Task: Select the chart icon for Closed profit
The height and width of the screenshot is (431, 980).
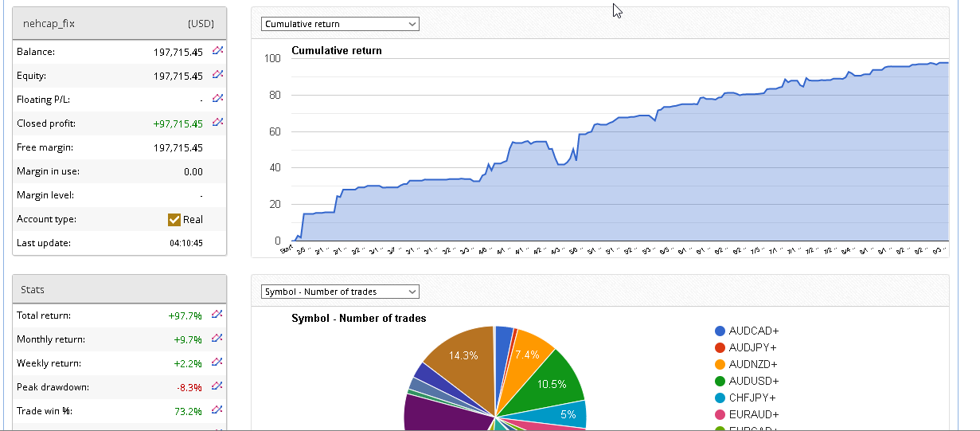Action: (x=217, y=122)
